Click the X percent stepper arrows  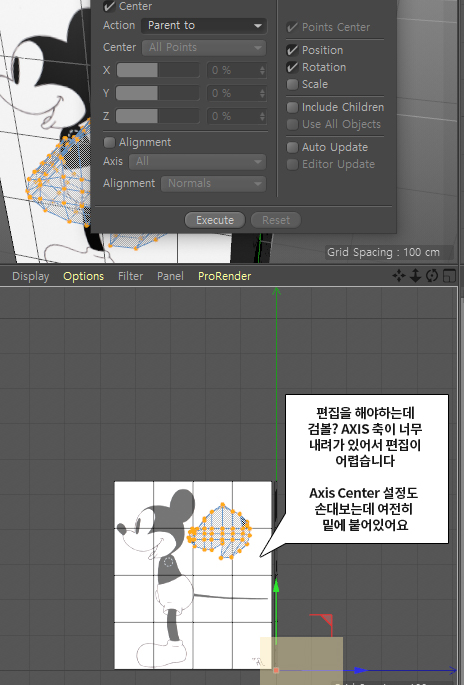(x=262, y=70)
